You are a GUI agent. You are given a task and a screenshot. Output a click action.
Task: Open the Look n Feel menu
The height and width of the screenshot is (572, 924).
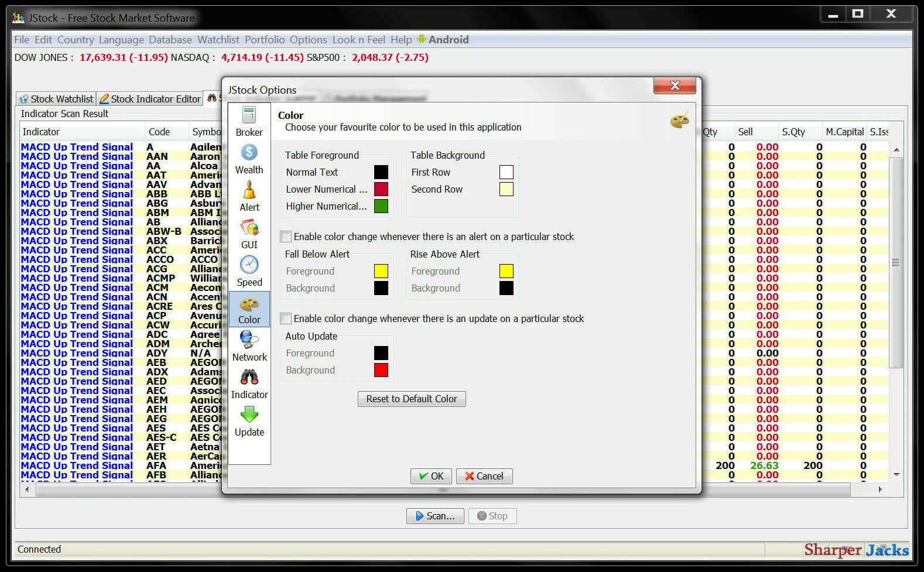click(359, 40)
